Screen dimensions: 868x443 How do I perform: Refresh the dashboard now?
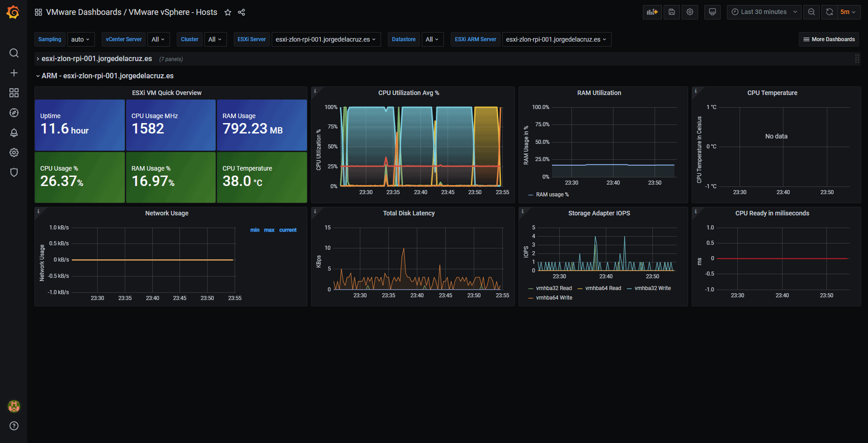coord(829,12)
